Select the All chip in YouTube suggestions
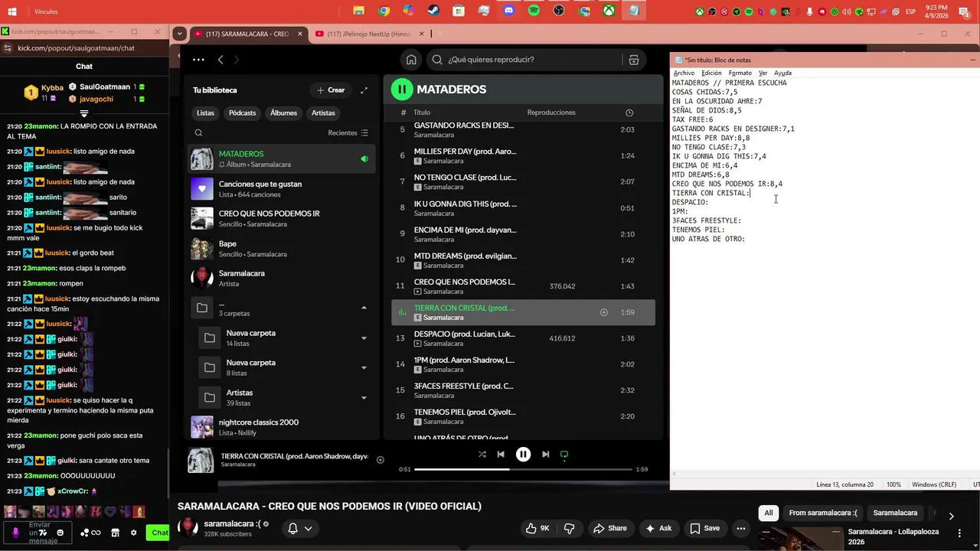This screenshot has width=980, height=551. 769,513
